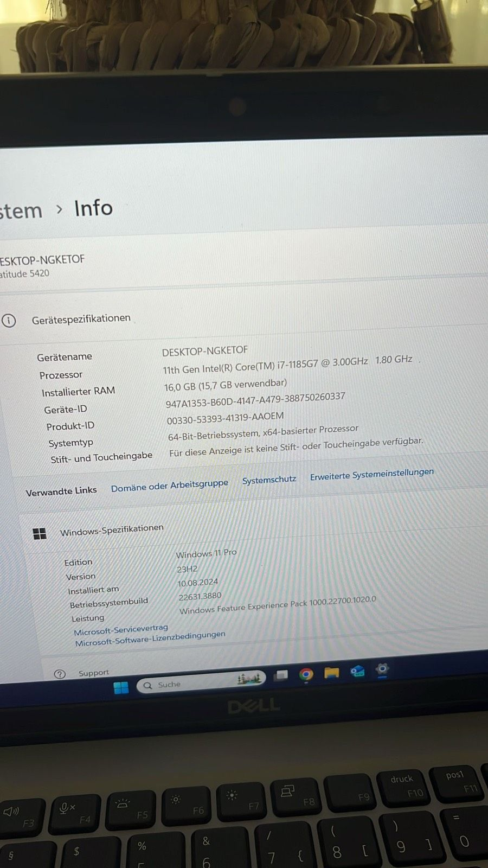Collapse the Windows-Spezifikationen section header
This screenshot has height=868, width=488.
[x=112, y=530]
